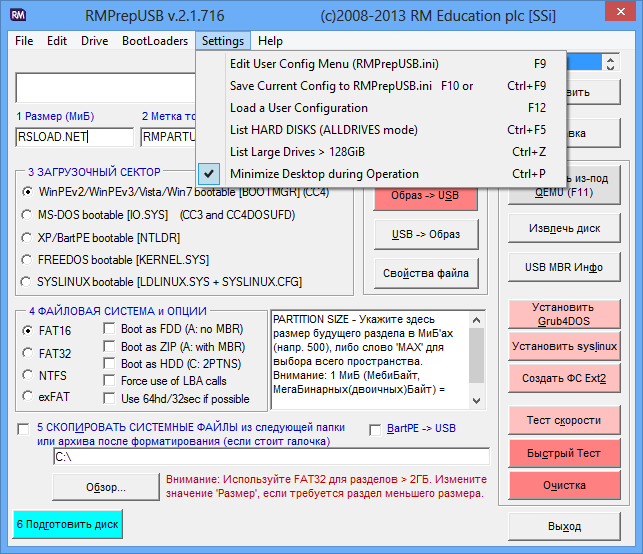Screen dimensions: 643x554
Task: Close the Settings menu
Action: (x=223, y=41)
